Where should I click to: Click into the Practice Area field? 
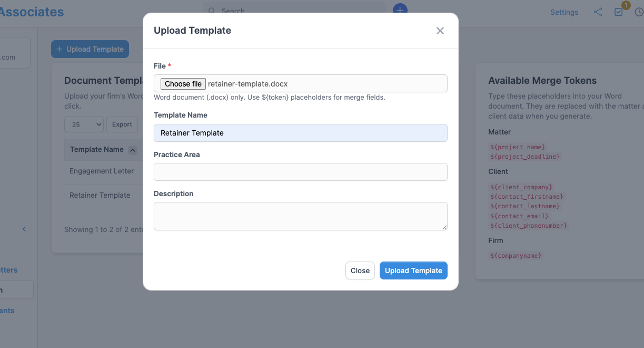click(301, 172)
